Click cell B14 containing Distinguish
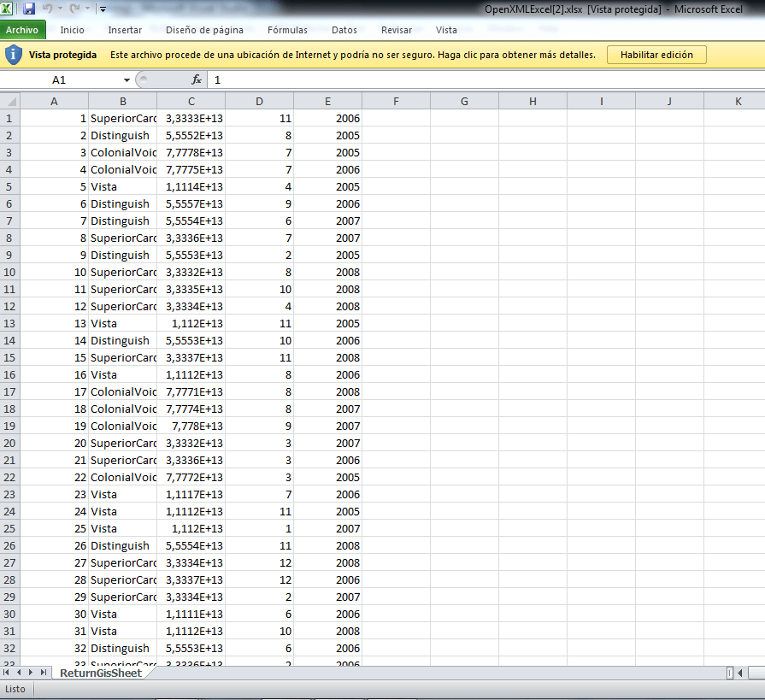 (x=123, y=341)
